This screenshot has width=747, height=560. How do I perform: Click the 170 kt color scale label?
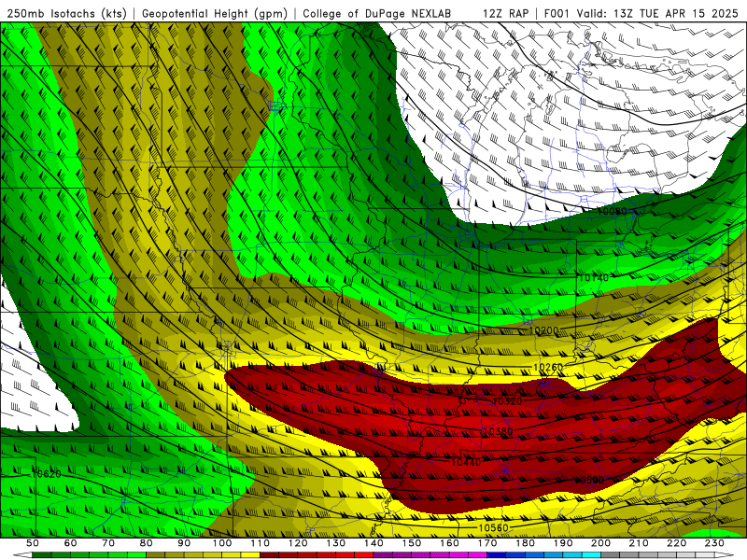coord(487,543)
